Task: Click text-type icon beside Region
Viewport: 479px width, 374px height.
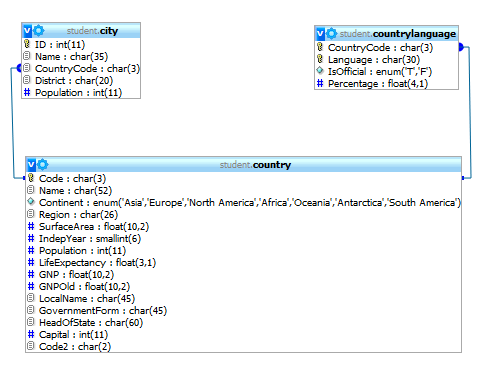Action: pyautogui.click(x=31, y=214)
